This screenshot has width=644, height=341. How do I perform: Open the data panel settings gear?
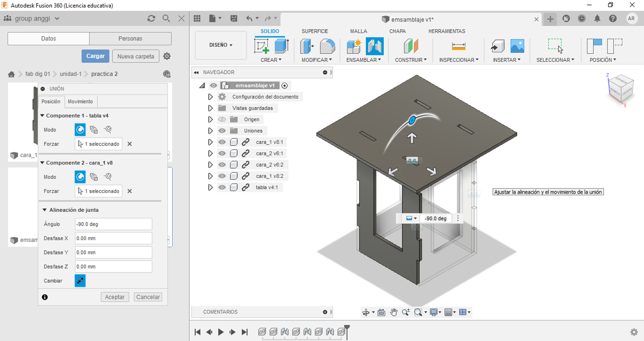tap(167, 56)
